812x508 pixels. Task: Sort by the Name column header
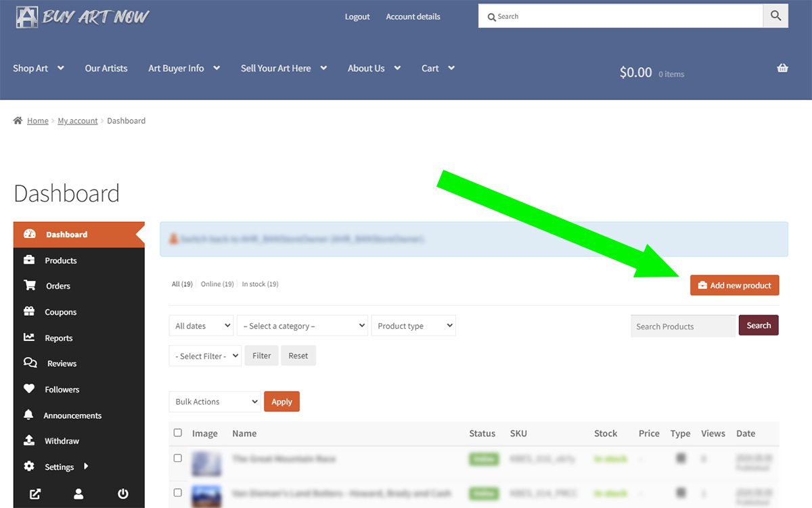point(244,434)
